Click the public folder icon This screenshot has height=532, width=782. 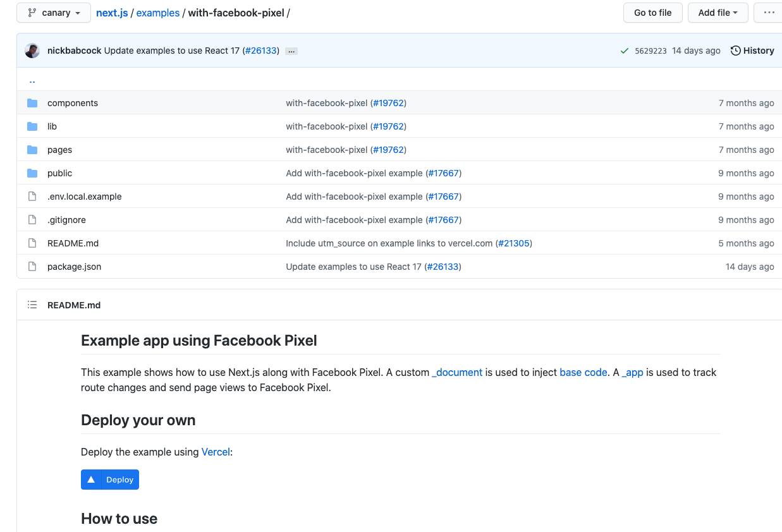32,173
